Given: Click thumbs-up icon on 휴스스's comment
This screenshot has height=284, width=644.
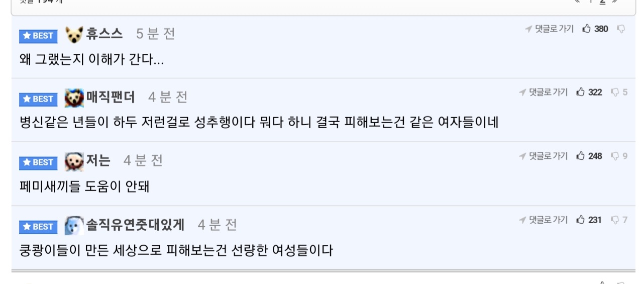Looking at the screenshot, I should click(x=586, y=29).
